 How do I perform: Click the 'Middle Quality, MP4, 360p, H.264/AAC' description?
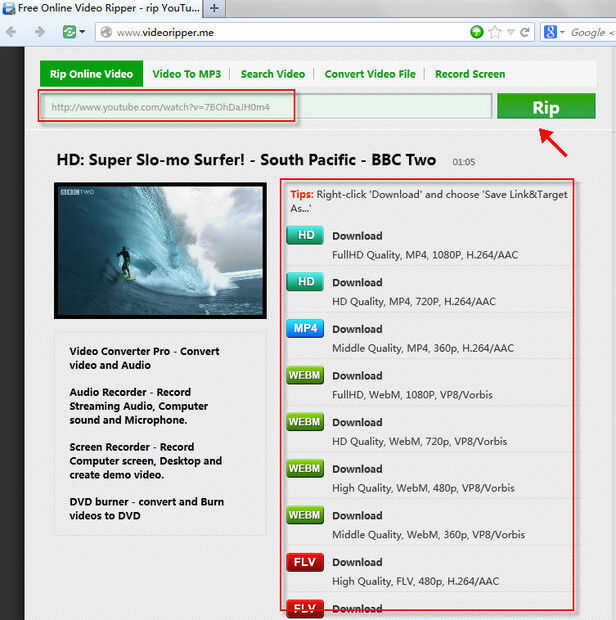[x=423, y=348]
